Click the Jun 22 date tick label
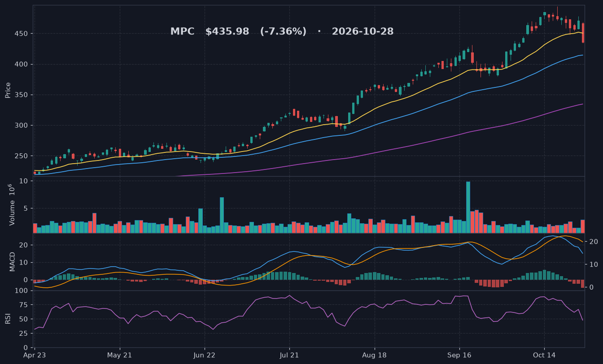The height and width of the screenshot is (364, 603). click(205, 355)
